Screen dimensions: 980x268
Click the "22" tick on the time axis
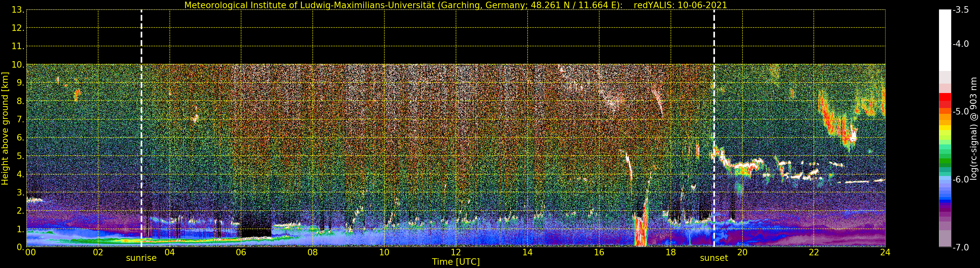pos(814,252)
